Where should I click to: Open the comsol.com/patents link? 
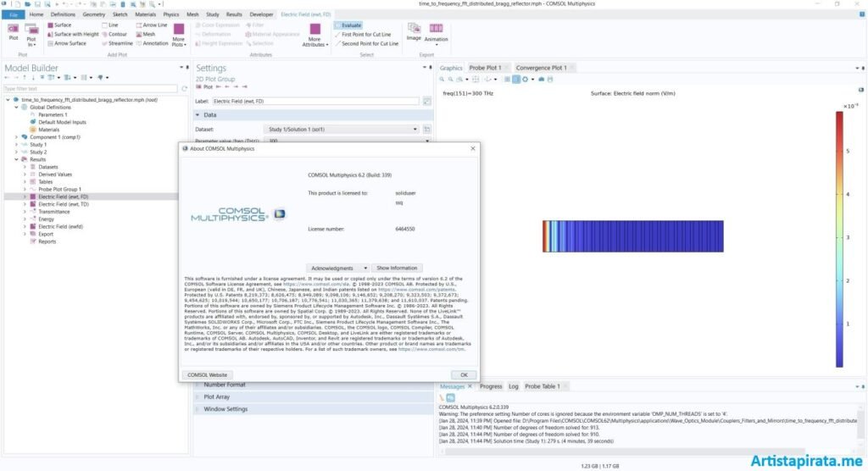pos(416,290)
